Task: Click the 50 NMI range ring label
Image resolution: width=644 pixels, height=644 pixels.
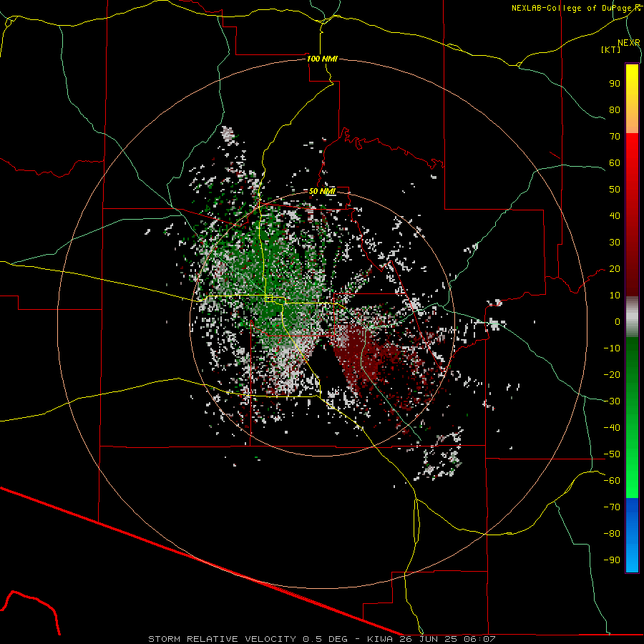Action: click(x=322, y=191)
